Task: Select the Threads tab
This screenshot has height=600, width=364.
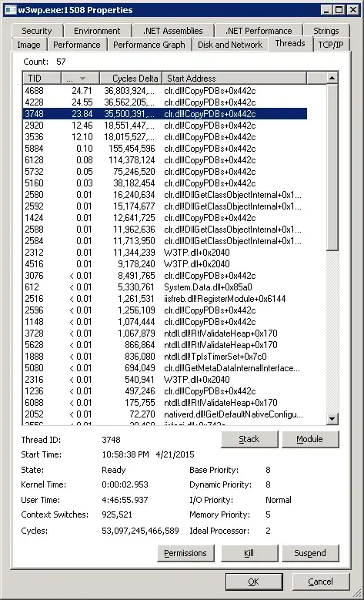Action: [x=290, y=43]
